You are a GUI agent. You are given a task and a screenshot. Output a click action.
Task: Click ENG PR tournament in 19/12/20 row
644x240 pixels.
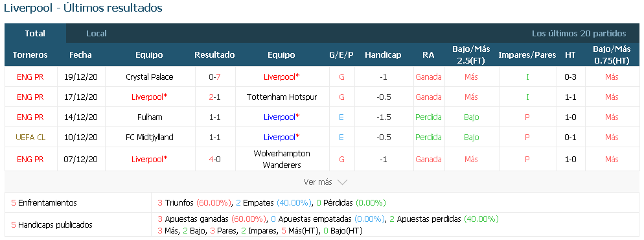coord(30,77)
